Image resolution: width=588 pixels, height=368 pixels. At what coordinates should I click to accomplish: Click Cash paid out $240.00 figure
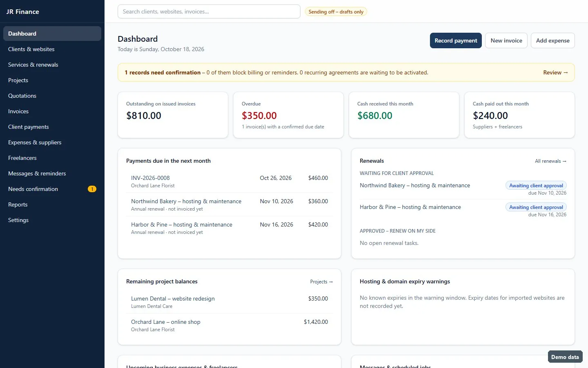click(490, 116)
